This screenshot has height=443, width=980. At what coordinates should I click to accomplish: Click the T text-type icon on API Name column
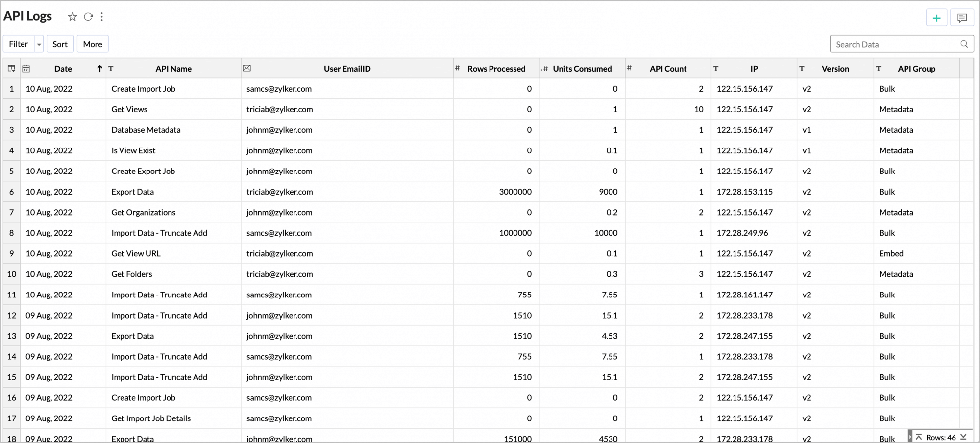coord(111,69)
